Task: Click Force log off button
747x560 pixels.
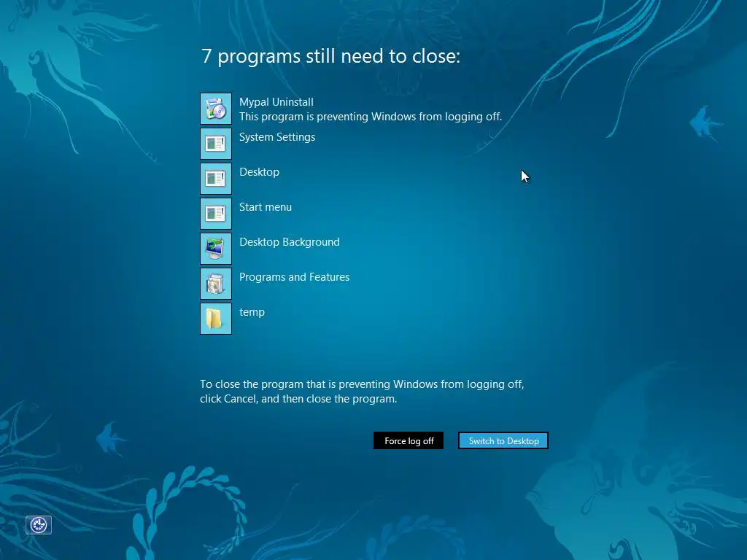Action: click(x=409, y=440)
